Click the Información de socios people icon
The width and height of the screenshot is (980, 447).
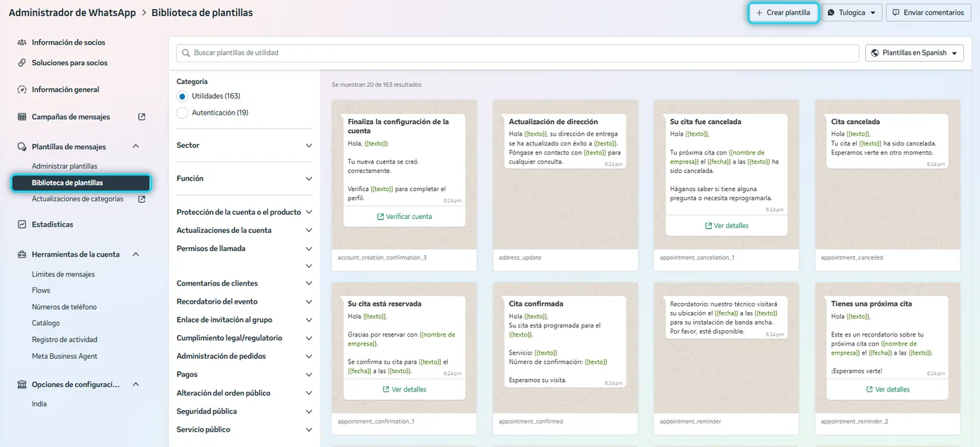point(22,43)
